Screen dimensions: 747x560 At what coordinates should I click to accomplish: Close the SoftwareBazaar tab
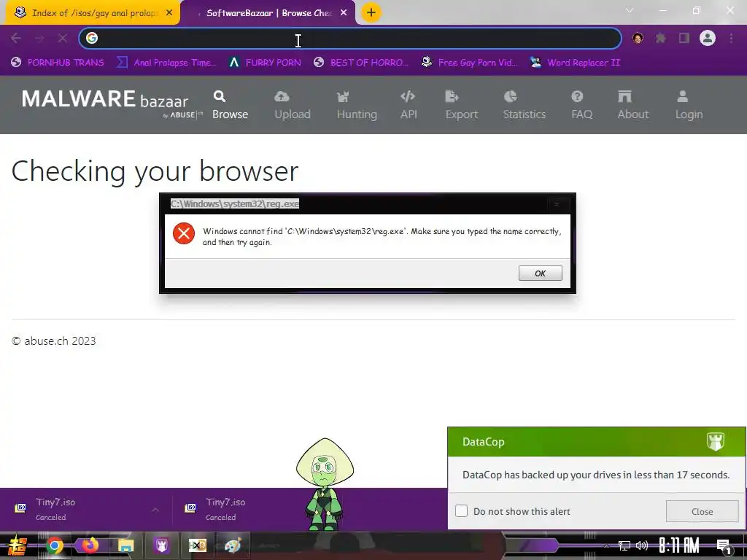(x=344, y=13)
